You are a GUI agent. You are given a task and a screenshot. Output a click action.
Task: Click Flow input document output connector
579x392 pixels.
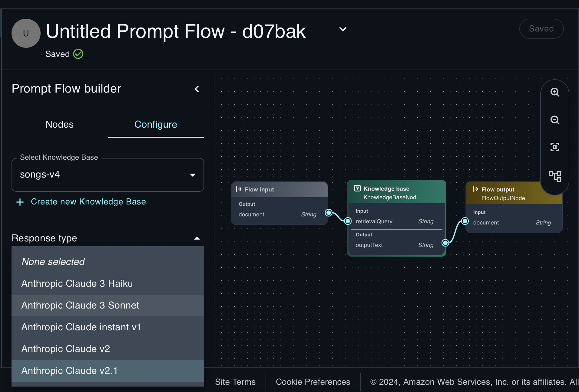pyautogui.click(x=329, y=213)
